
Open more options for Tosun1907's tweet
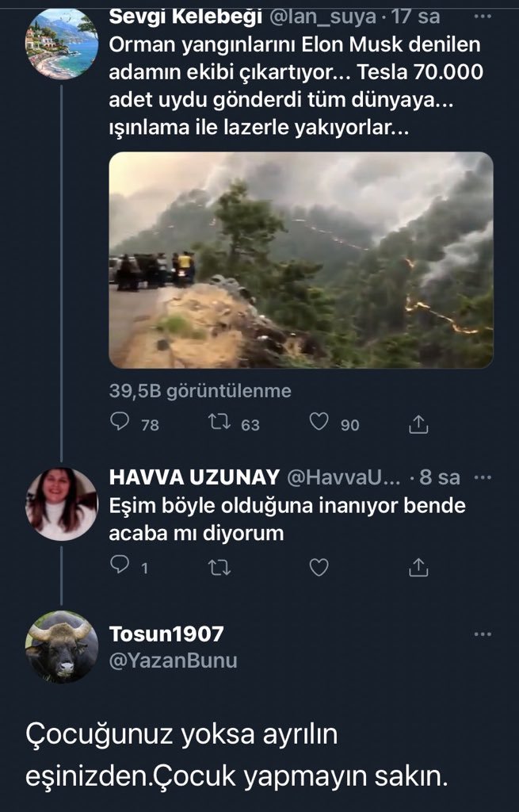(481, 634)
